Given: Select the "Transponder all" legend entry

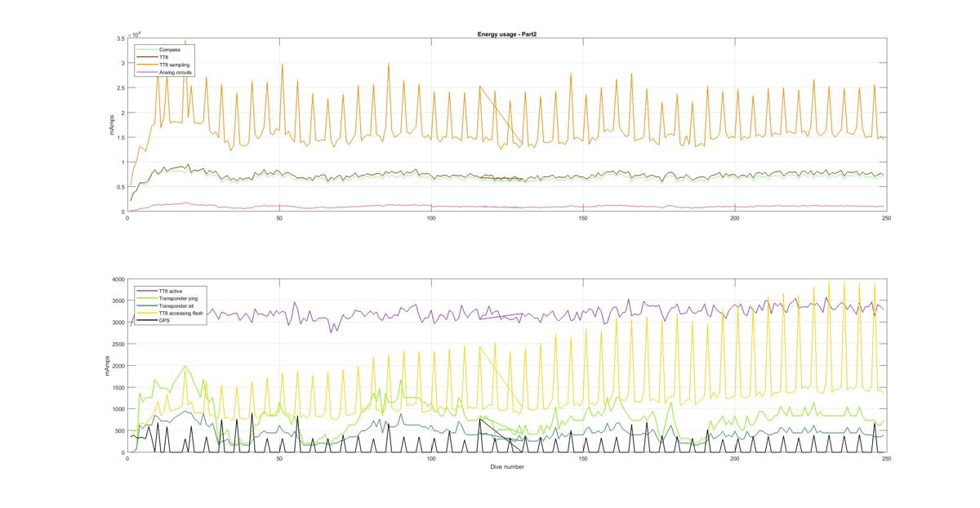Looking at the screenshot, I should point(176,305).
